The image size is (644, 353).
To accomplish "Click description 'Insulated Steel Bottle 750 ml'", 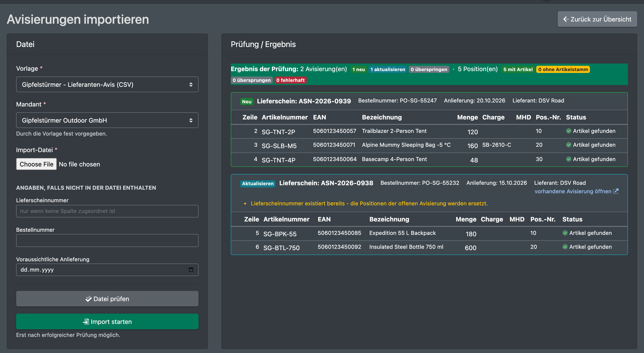I will pyautogui.click(x=406, y=247).
